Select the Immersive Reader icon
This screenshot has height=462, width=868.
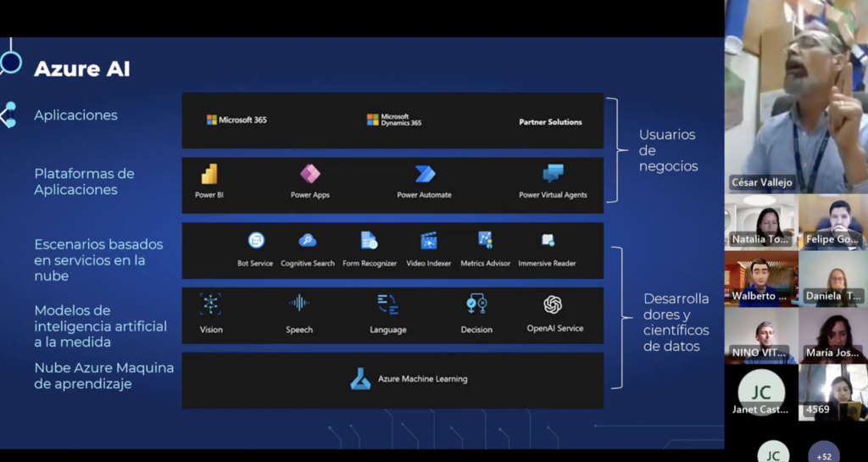pos(548,240)
